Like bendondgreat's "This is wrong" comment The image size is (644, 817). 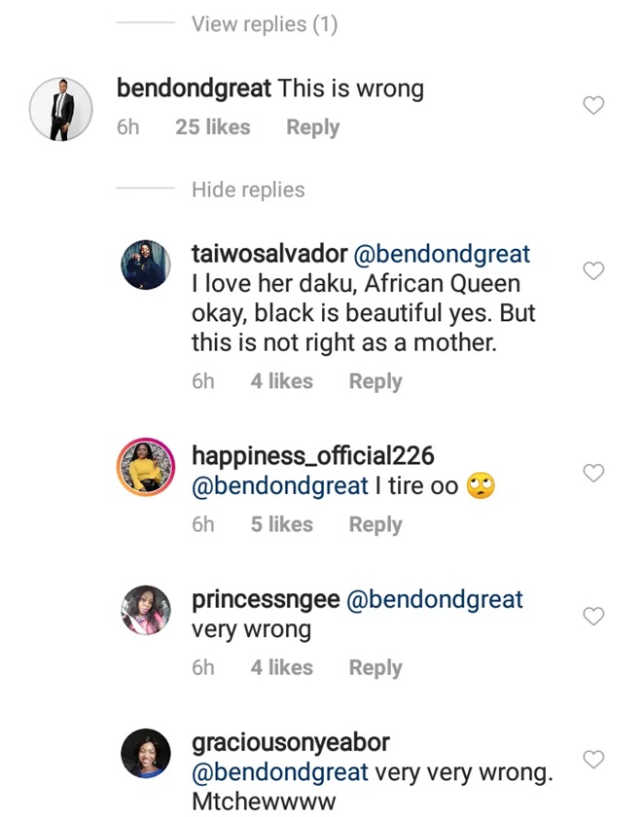click(x=592, y=106)
